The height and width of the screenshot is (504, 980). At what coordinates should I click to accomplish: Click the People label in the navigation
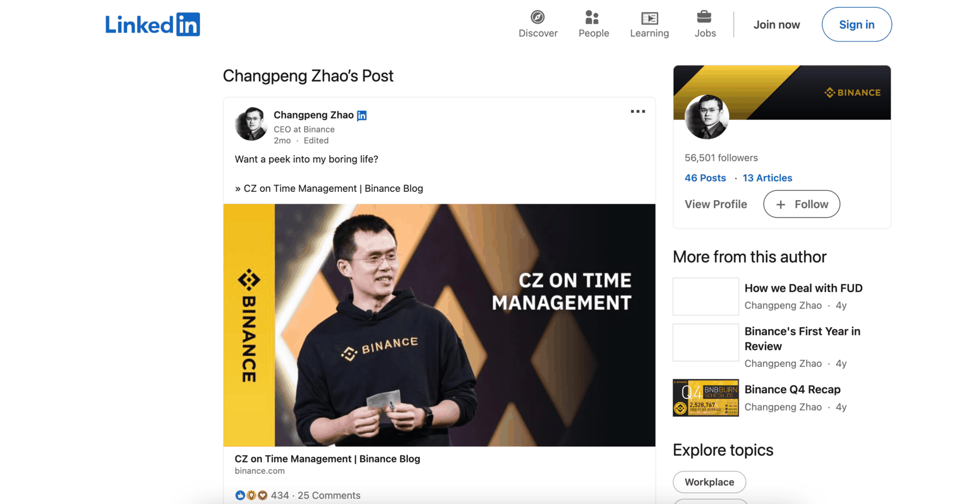coord(594,33)
